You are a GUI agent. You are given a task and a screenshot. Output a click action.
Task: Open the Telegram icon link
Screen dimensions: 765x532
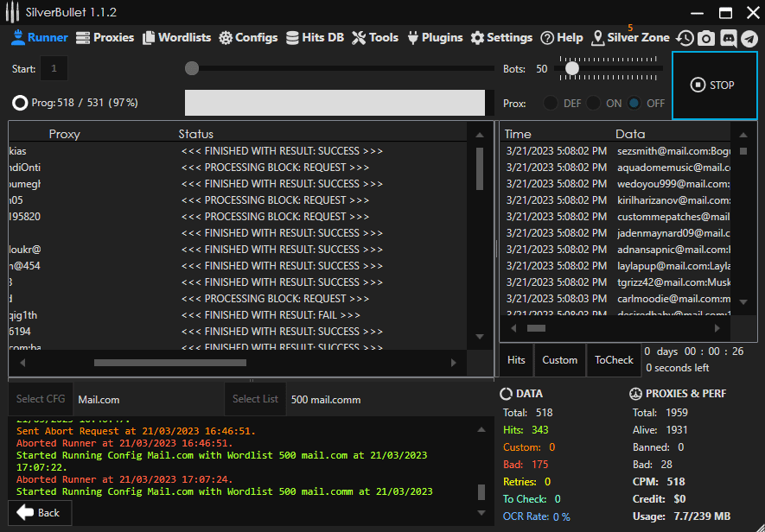tap(749, 38)
